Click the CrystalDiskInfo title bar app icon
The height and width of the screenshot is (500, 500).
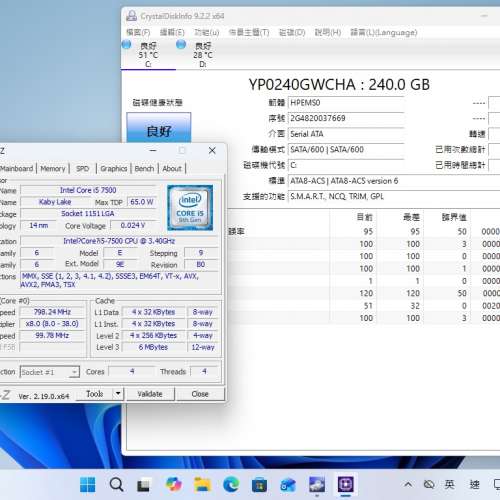[x=131, y=16]
